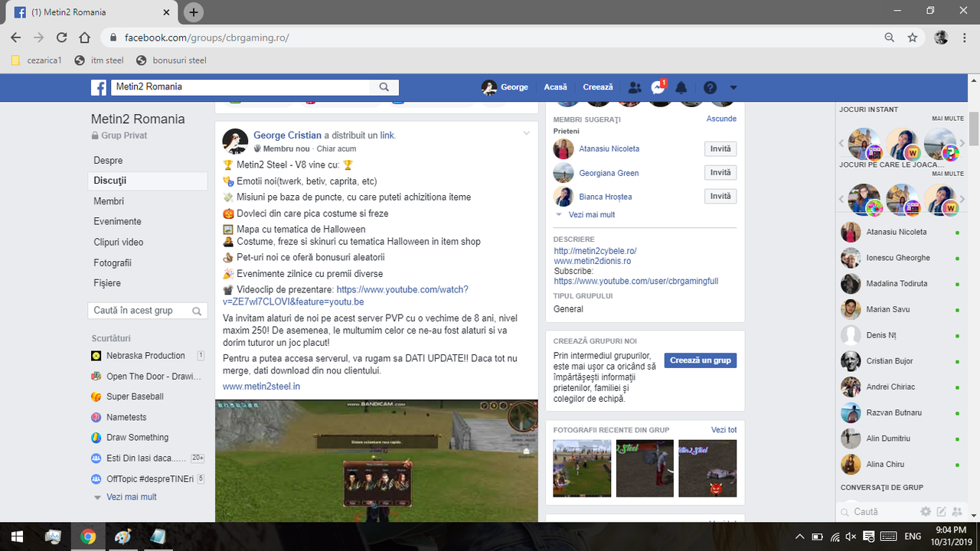Open the post options chevron on George Cristian's post

[526, 134]
